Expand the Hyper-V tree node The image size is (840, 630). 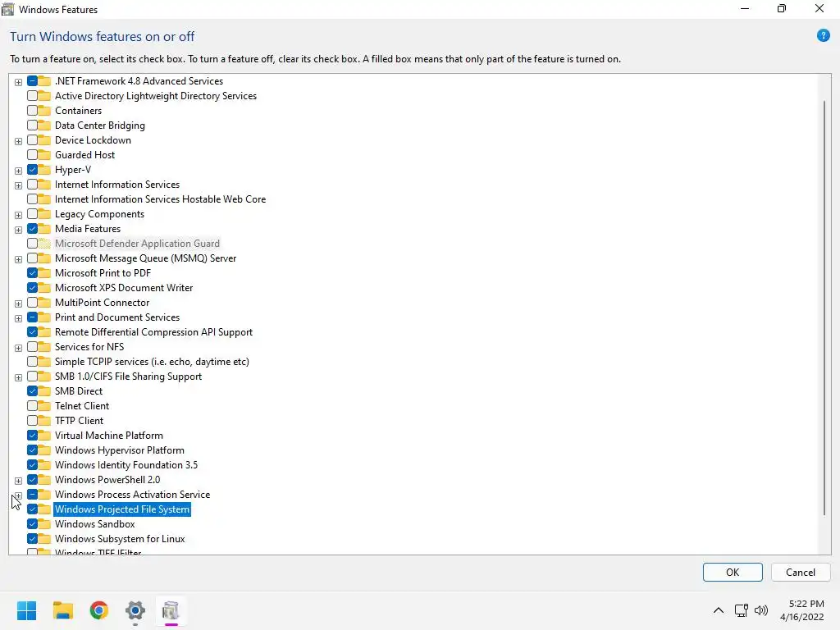18,171
